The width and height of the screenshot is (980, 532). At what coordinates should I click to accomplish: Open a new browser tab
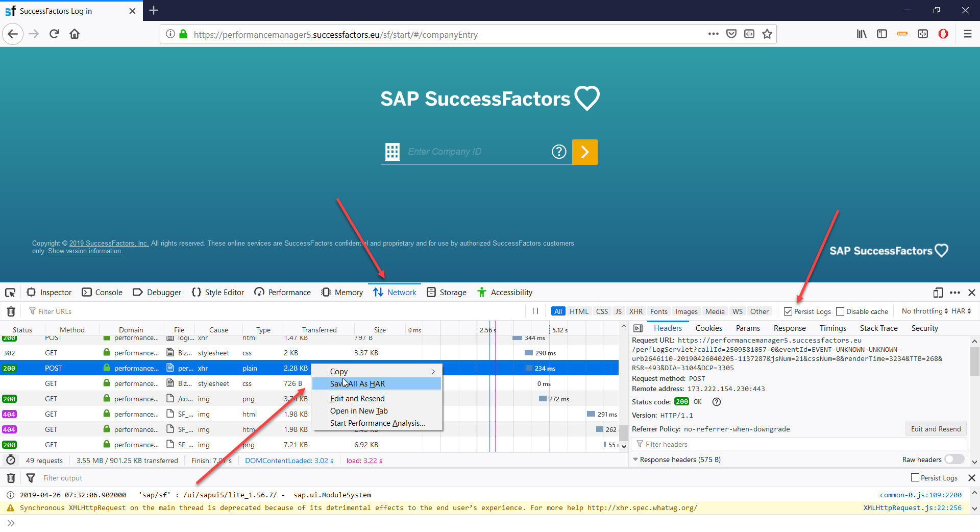(154, 10)
